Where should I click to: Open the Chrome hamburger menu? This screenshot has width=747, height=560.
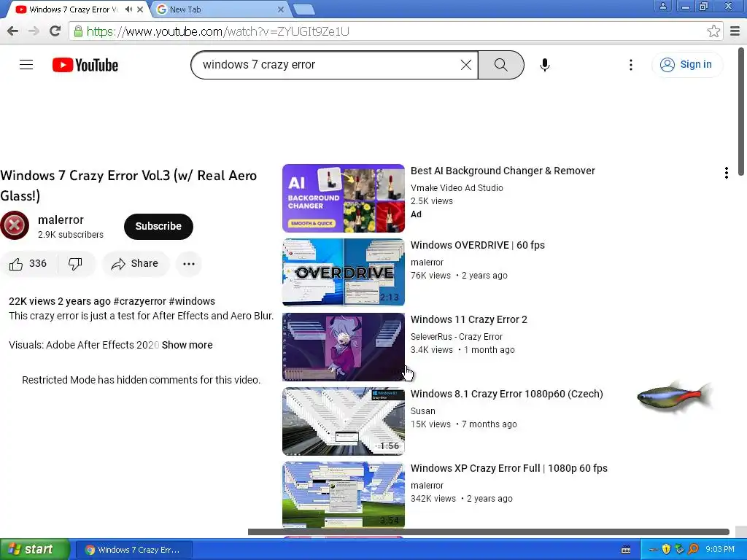[x=735, y=31]
